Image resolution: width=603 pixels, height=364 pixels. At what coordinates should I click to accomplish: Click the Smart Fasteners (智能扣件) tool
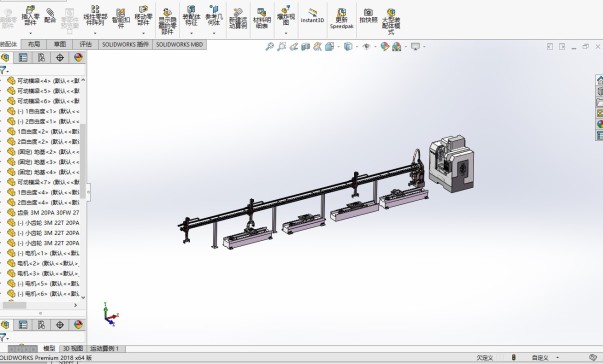pyautogui.click(x=120, y=18)
